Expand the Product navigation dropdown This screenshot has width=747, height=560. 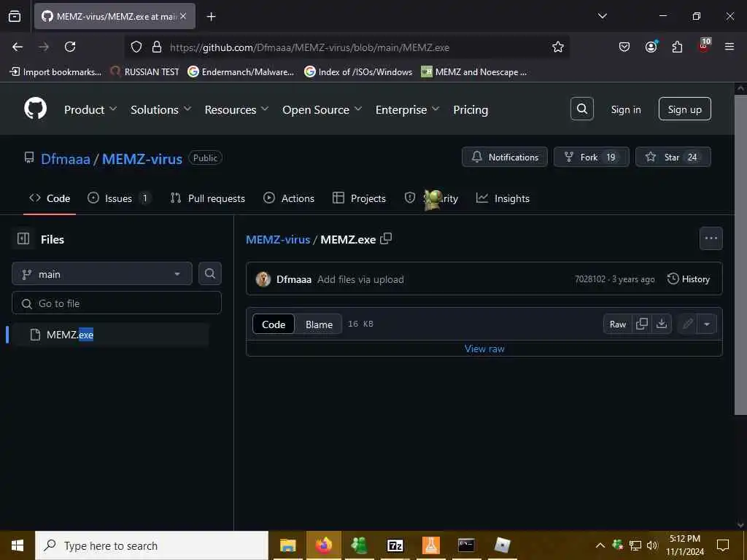[x=90, y=109]
